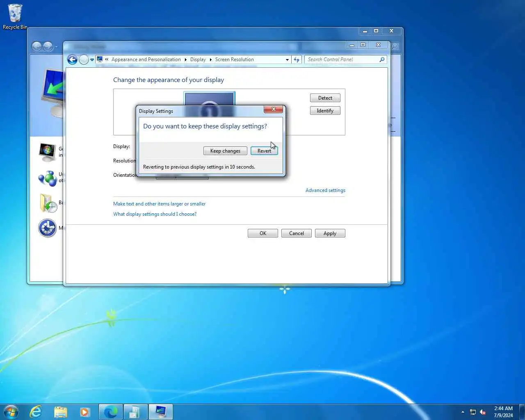Open the colored spheres icon in rear window
Screen dimensions: 525x420
tap(48, 178)
